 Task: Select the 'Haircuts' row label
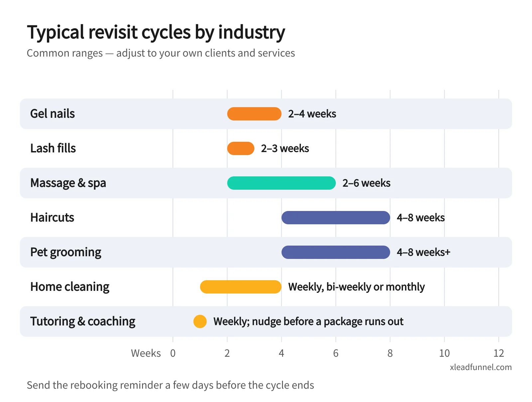point(52,218)
